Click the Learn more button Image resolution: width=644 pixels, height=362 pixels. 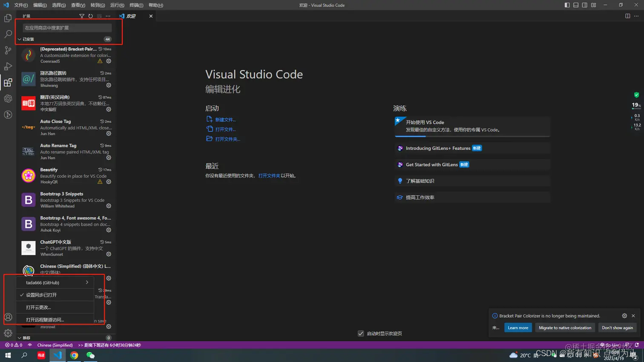(518, 328)
